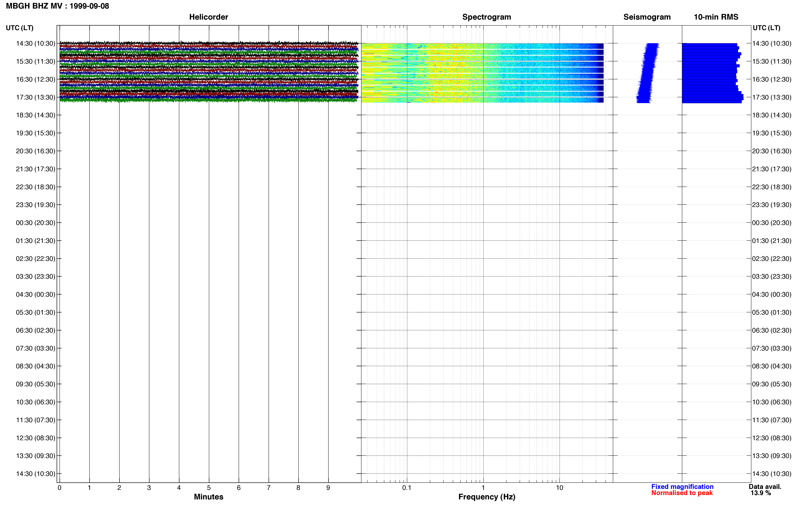Click the helicorder waveform traces
Viewport: 812px width, 508px height.
pos(209,72)
